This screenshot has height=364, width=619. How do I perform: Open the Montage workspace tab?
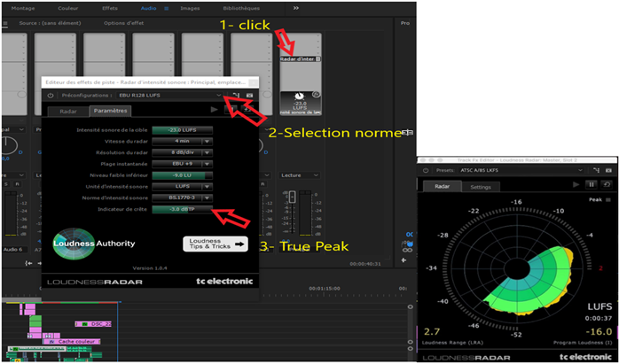(23, 8)
